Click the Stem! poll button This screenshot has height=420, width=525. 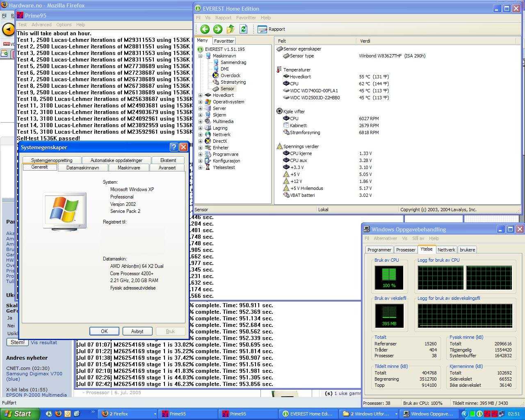[17, 342]
